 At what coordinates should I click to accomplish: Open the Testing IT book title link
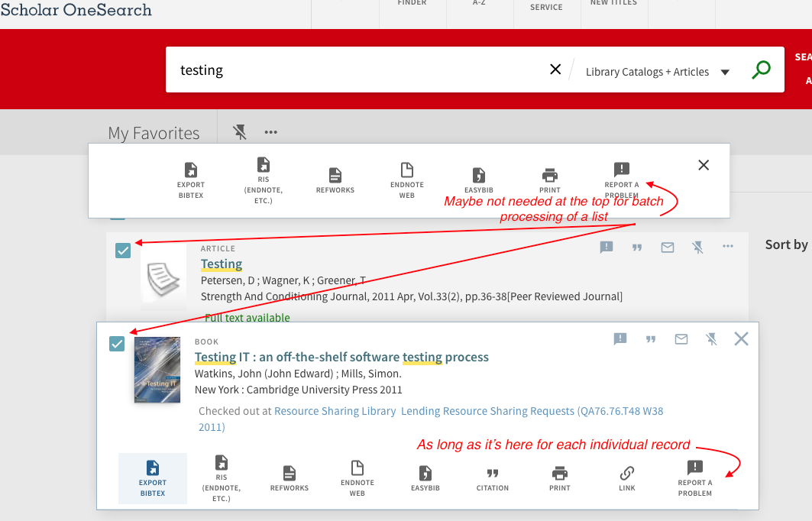341,357
